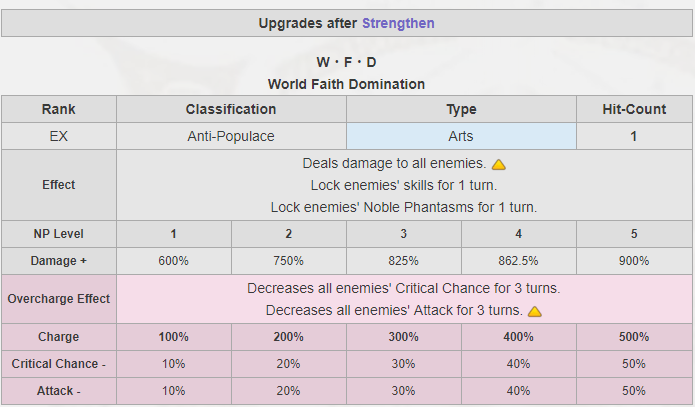The width and height of the screenshot is (695, 407).
Task: Click the Upgrades after header bar
Action: [x=347, y=23]
